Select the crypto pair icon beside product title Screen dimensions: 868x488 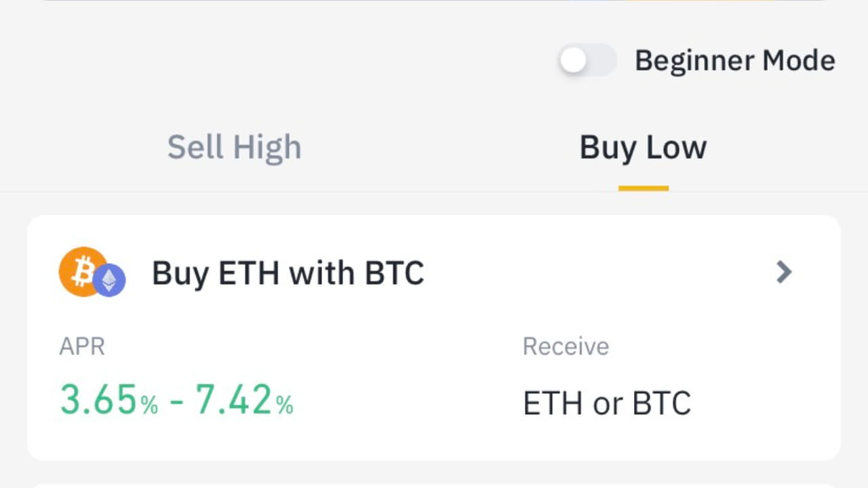pos(92,272)
